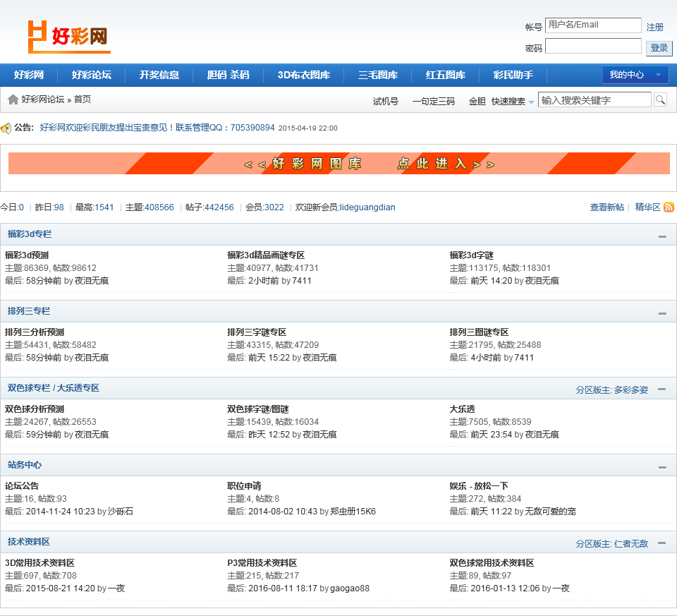Image resolution: width=677 pixels, height=616 pixels.
Task: Click the announcement speaker icon
Action: [x=6, y=128]
